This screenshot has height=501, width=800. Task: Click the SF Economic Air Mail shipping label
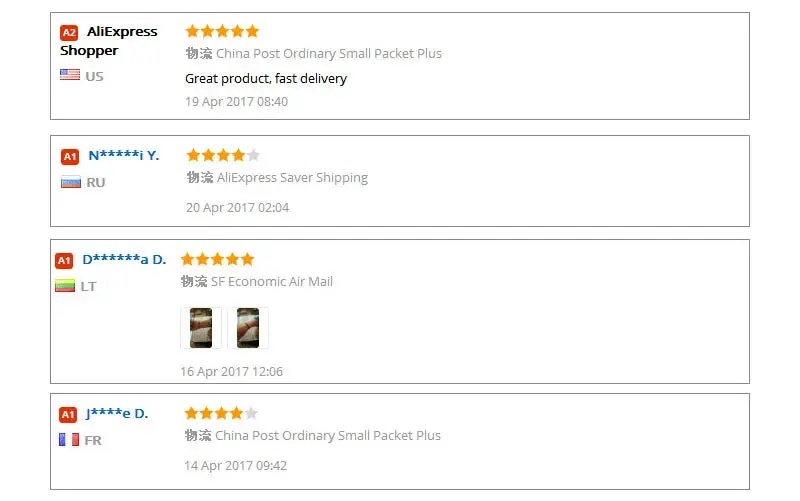click(x=271, y=282)
